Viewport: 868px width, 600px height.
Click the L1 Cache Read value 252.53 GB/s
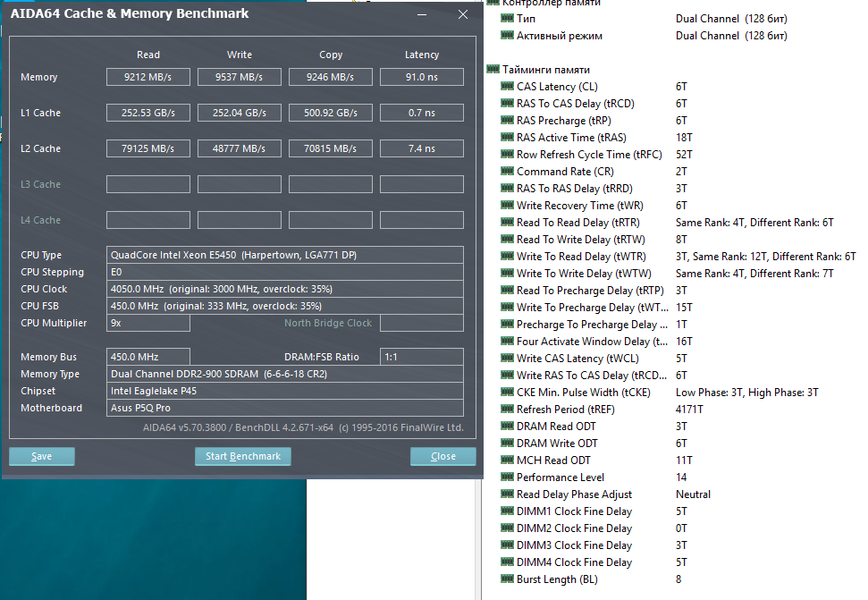pos(148,113)
